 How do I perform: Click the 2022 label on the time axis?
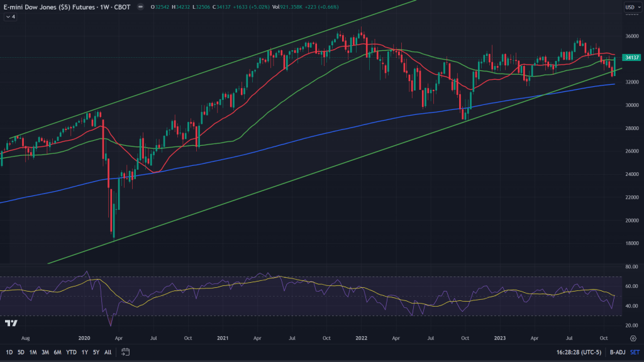361,337
